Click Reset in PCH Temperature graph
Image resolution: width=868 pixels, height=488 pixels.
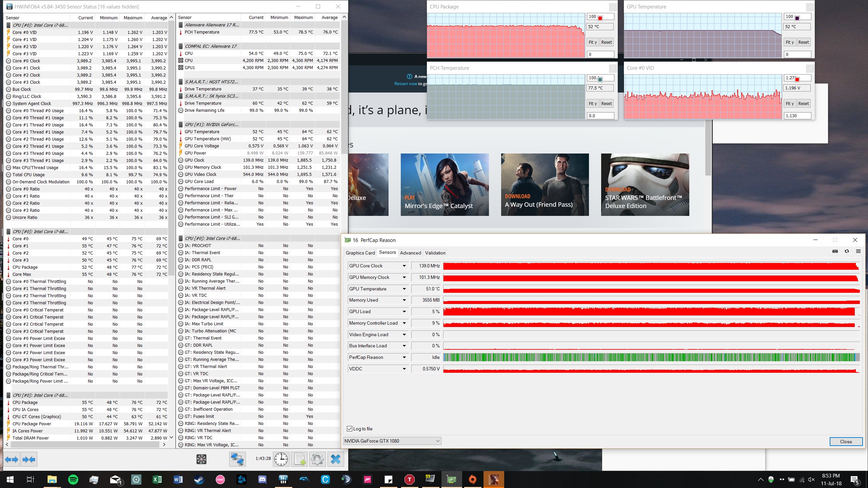tap(607, 104)
